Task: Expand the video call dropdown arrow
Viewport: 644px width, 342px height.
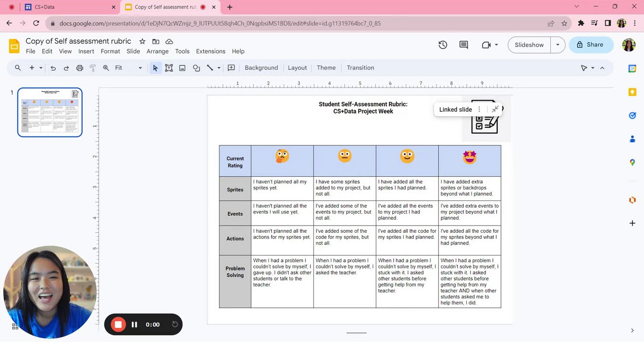Action: coord(496,45)
